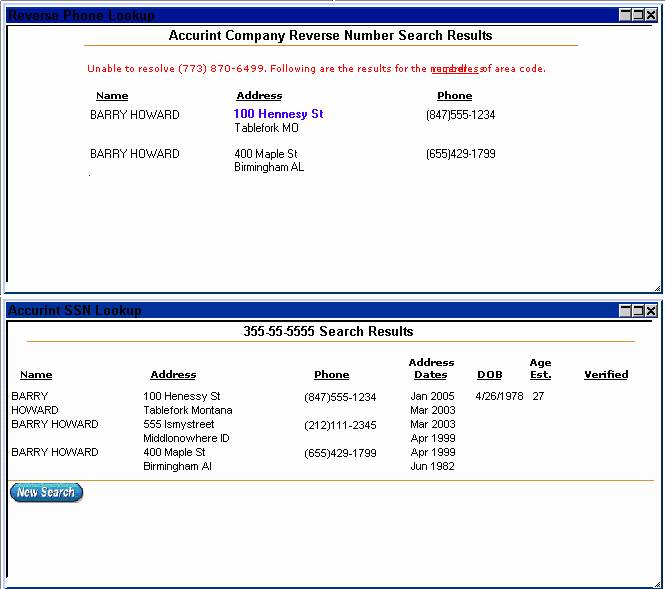This screenshot has width=665, height=589.
Task: Click the Accurint SSN Lookup resize grip
Action: [x=657, y=584]
